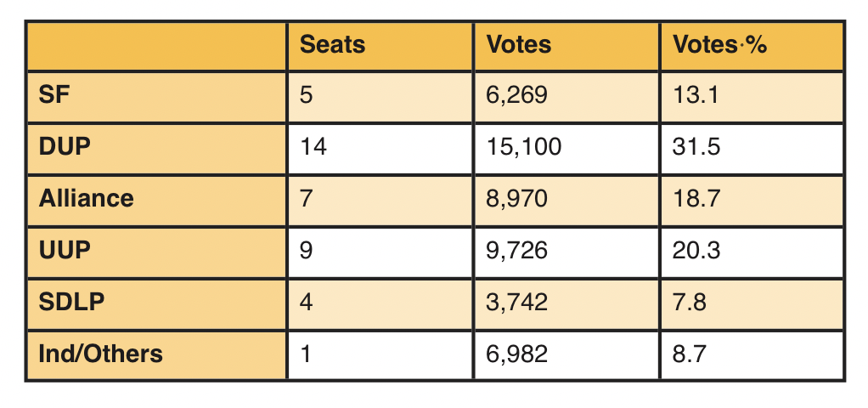Click the DUP votes cell 15,100
The width and height of the screenshot is (868, 408).
[x=523, y=147]
